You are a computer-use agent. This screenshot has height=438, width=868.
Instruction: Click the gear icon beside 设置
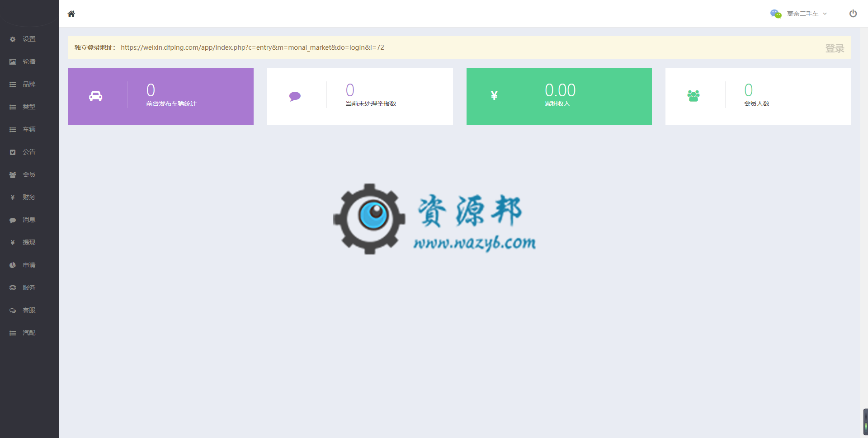[x=13, y=39]
